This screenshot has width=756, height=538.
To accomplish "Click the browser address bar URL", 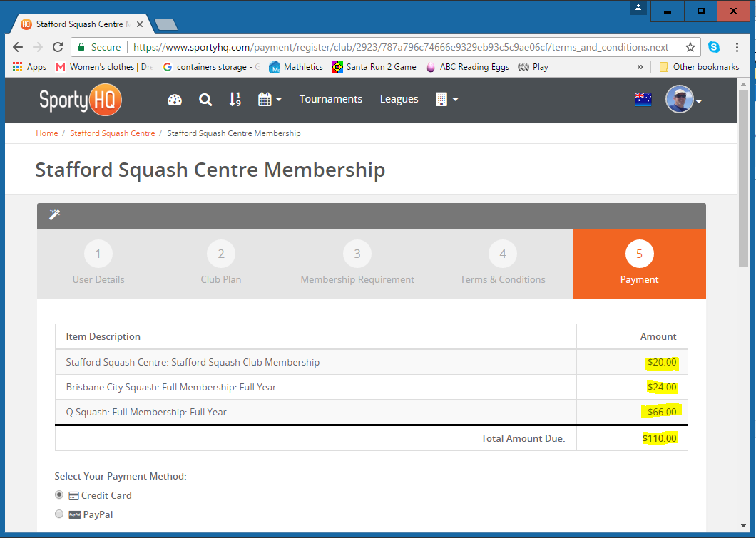I will pyautogui.click(x=399, y=48).
